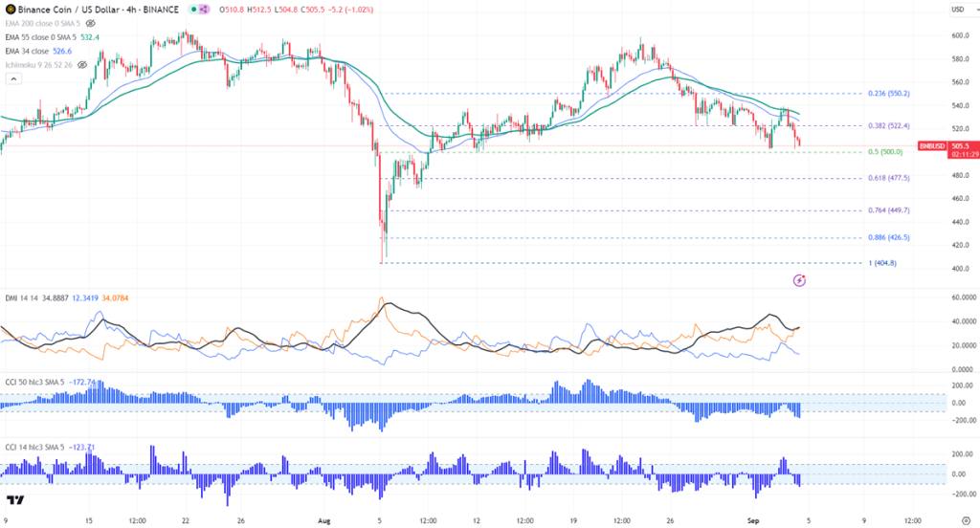
Task: Click the 0.764 (449.7) Fibonacci label
Action: coord(889,210)
